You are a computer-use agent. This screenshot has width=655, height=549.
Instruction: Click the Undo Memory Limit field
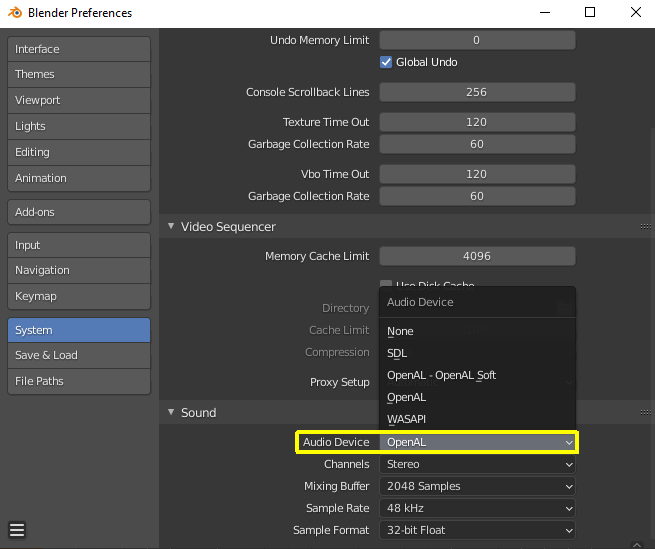(x=477, y=40)
